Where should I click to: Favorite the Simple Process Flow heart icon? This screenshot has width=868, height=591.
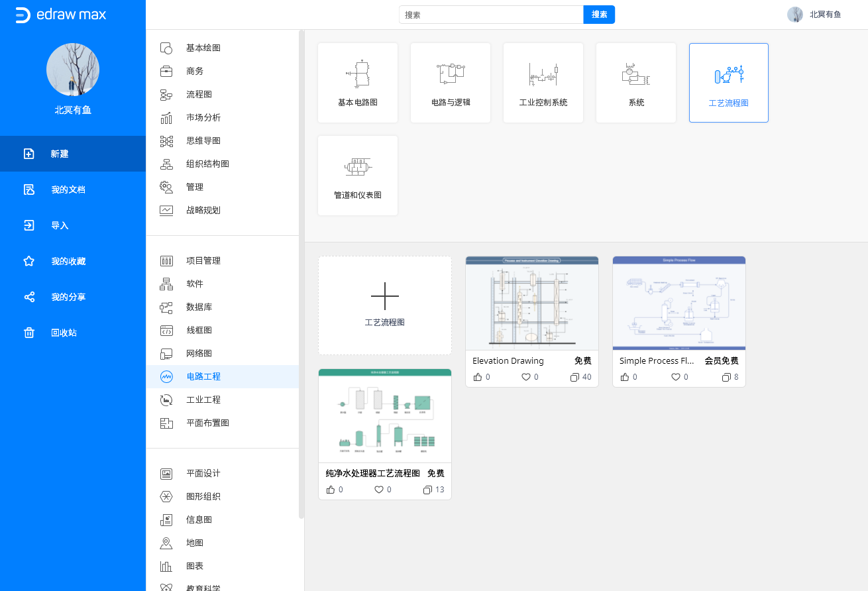coord(676,377)
